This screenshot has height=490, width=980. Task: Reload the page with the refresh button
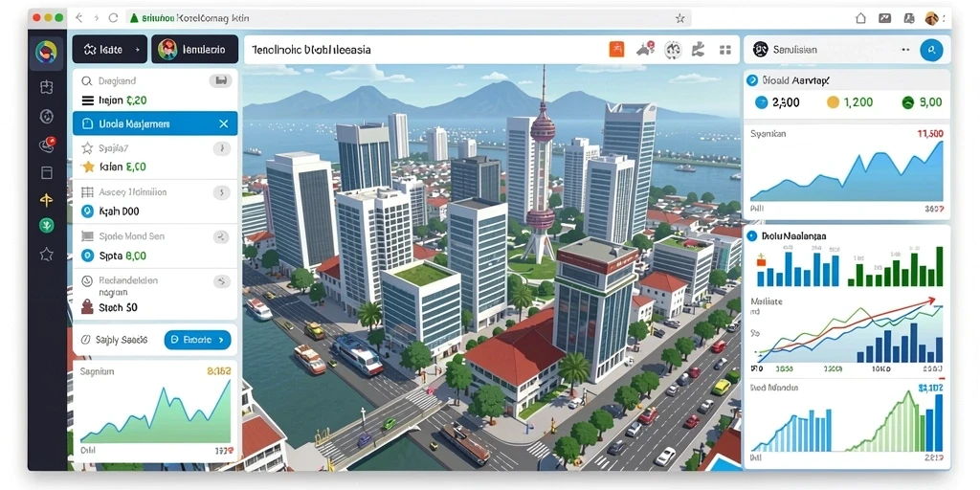coord(113,18)
